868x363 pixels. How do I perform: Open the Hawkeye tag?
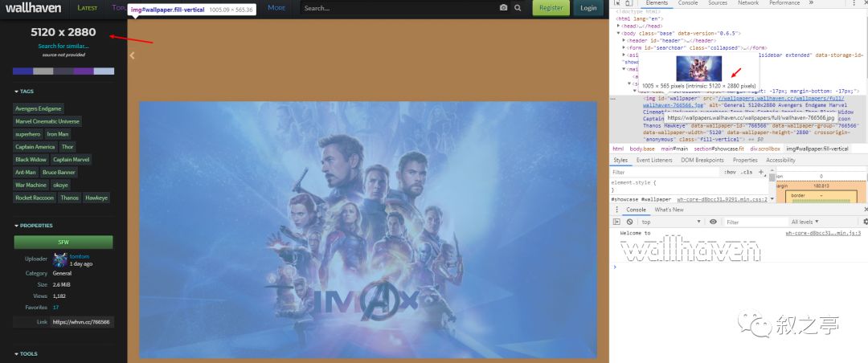click(x=96, y=198)
